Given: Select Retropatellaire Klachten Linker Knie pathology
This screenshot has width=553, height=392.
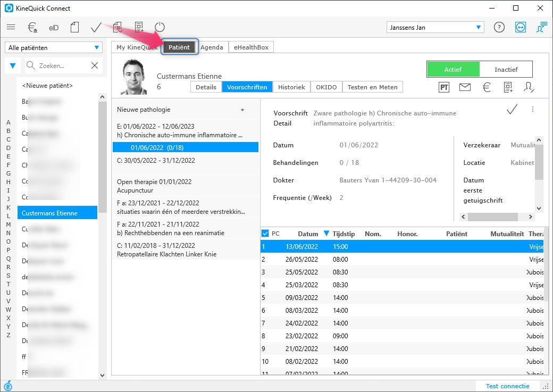Looking at the screenshot, I should pos(186,249).
